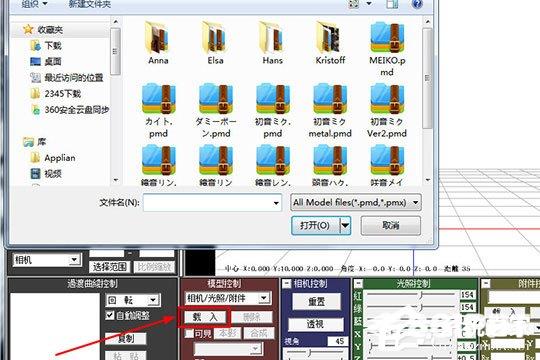Select the 咲音メイコ model file
The image size is (540, 360).
click(x=387, y=165)
